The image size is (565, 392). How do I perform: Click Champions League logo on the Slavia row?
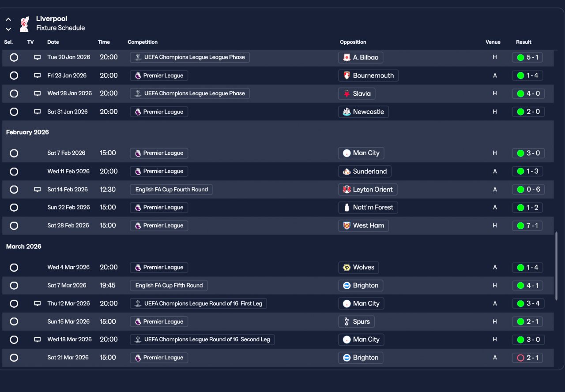pyautogui.click(x=138, y=93)
